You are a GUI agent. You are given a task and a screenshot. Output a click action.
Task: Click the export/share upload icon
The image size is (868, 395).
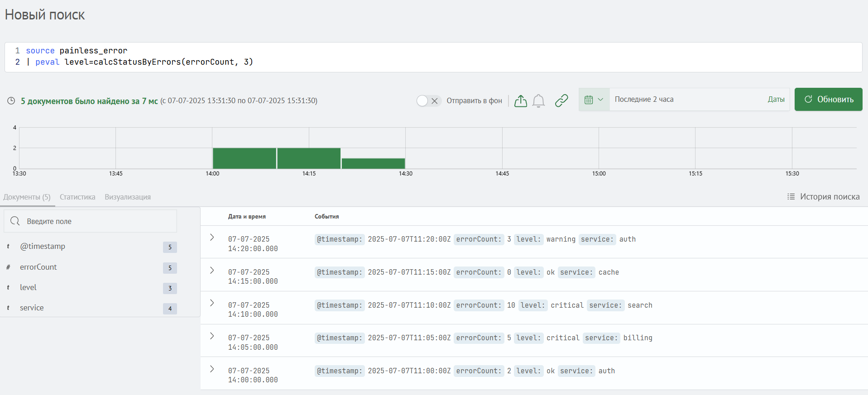[520, 100]
